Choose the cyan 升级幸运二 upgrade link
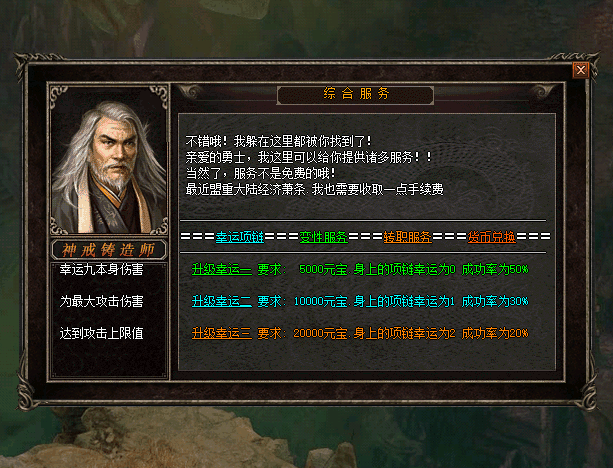This screenshot has width=613, height=468. [x=222, y=301]
